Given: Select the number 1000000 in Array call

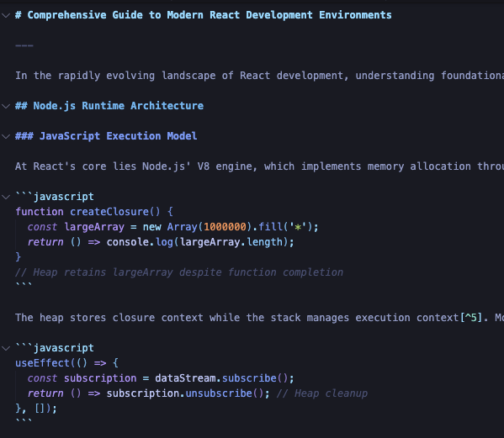Looking at the screenshot, I should 225,227.
